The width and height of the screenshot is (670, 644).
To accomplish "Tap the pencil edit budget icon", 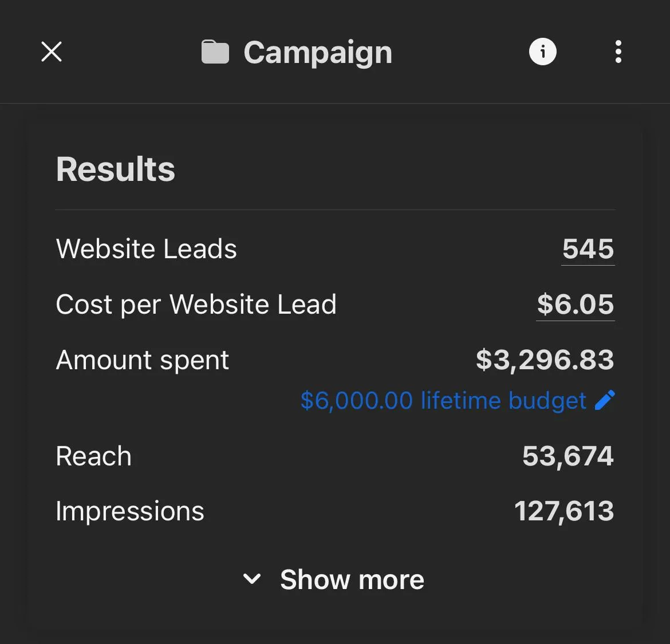I will click(x=605, y=400).
